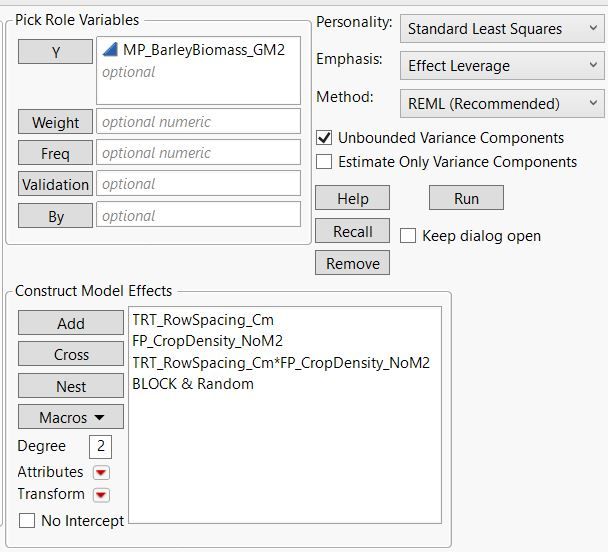Check the Keep dialog open box
This screenshot has width=608, height=552.
pyautogui.click(x=408, y=236)
